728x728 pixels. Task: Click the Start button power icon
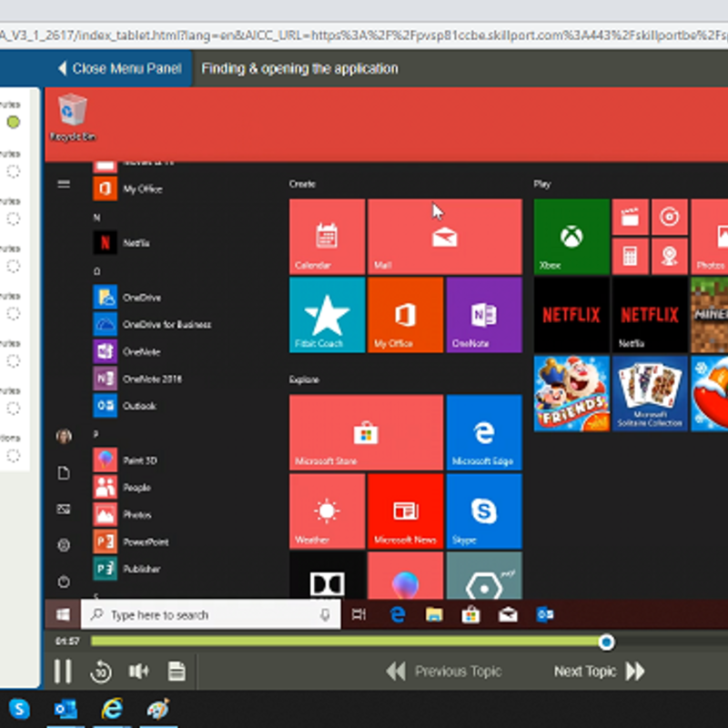point(64,581)
